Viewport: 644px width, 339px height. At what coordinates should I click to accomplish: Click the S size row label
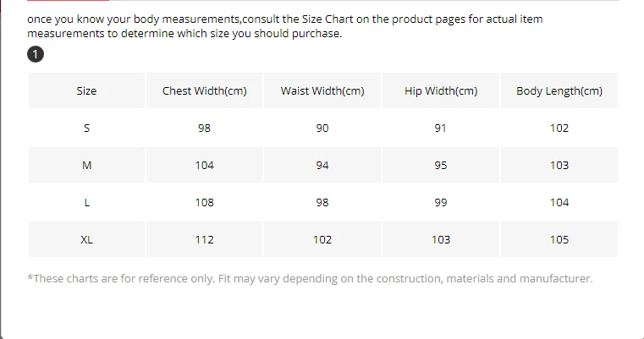(x=86, y=128)
